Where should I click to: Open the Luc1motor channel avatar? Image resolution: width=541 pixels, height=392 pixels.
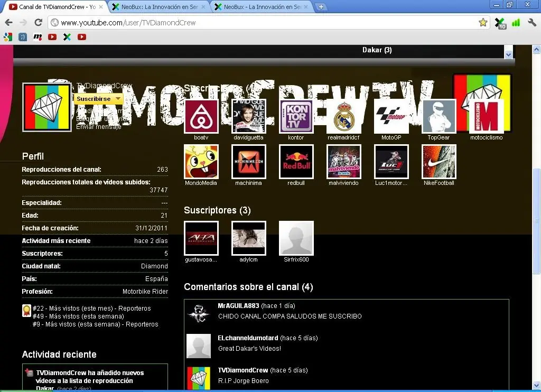[391, 162]
